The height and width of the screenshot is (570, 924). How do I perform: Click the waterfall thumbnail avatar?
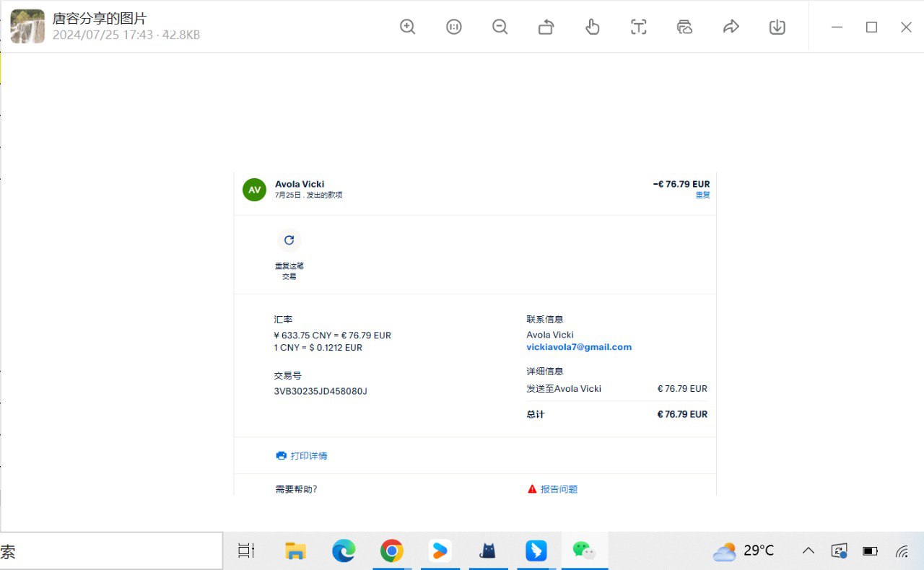[27, 27]
